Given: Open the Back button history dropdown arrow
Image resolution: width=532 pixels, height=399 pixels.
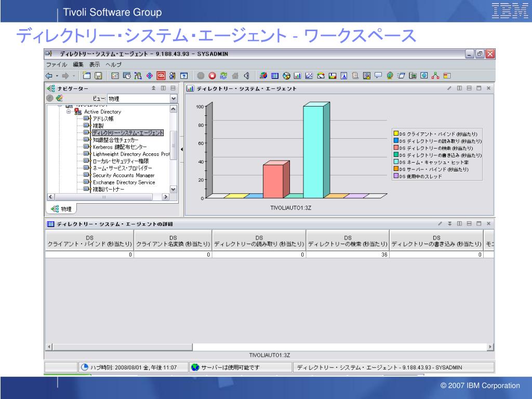Looking at the screenshot, I should (57, 76).
